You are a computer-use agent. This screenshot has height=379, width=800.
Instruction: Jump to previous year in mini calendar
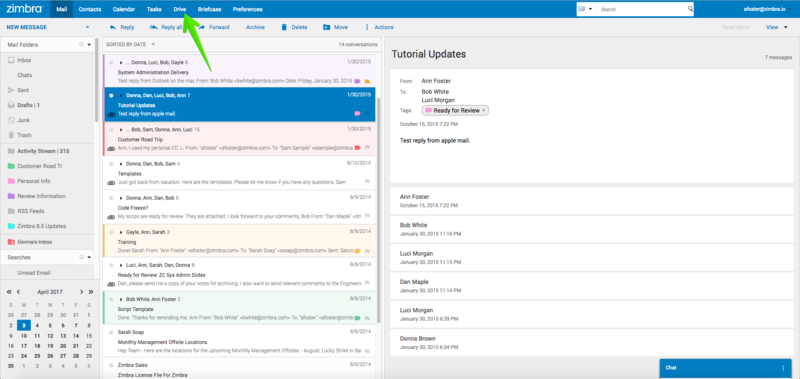click(x=9, y=292)
